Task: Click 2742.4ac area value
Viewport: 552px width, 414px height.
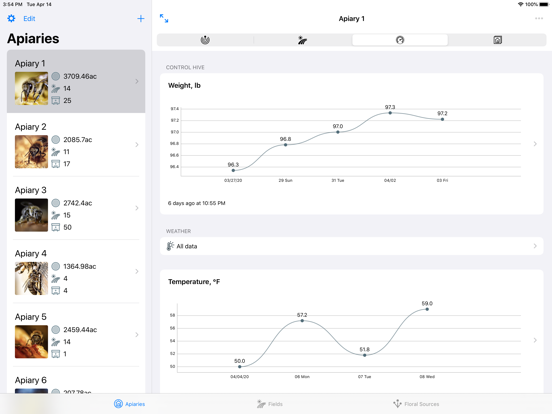Action: pyautogui.click(x=78, y=203)
